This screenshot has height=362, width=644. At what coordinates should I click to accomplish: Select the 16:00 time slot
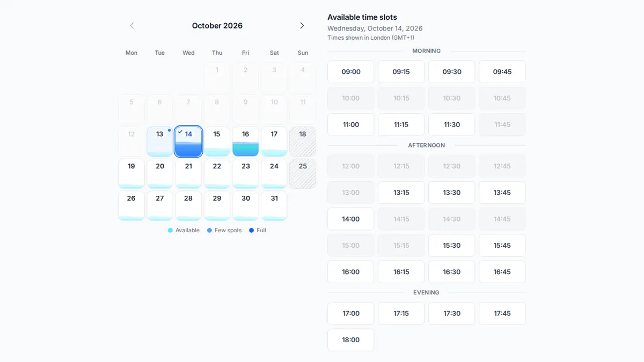(x=351, y=272)
